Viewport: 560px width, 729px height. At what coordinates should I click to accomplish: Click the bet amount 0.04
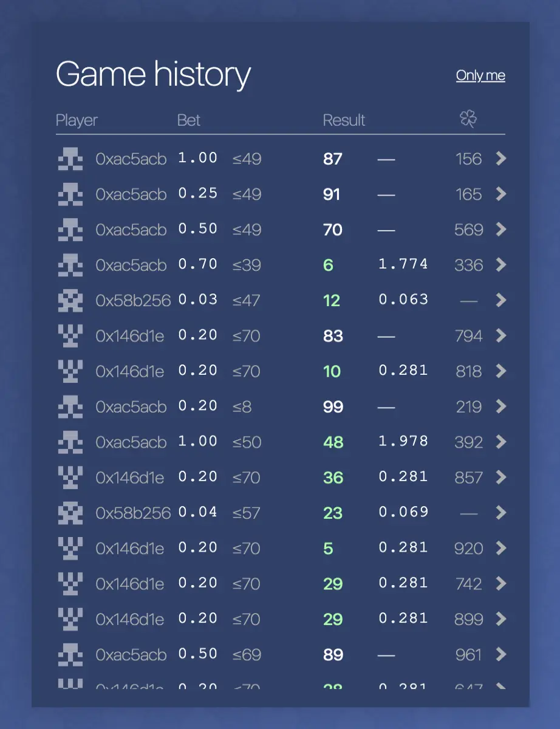pyautogui.click(x=198, y=512)
